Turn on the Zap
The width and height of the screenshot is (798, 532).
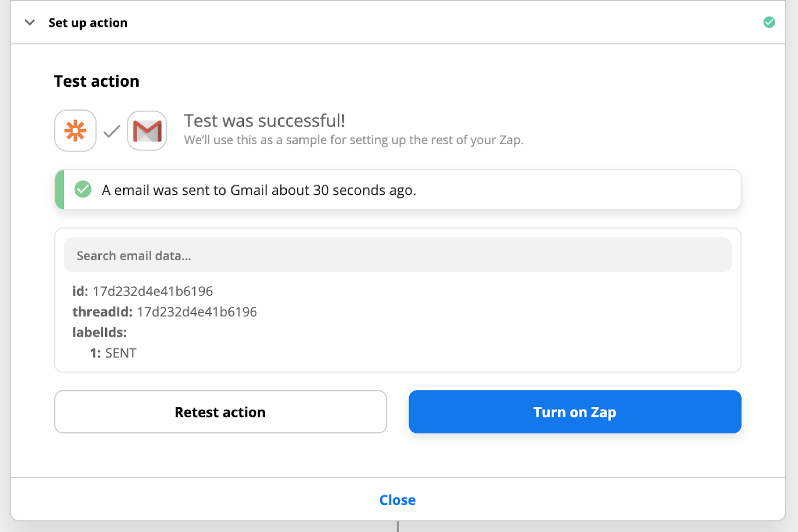click(575, 412)
